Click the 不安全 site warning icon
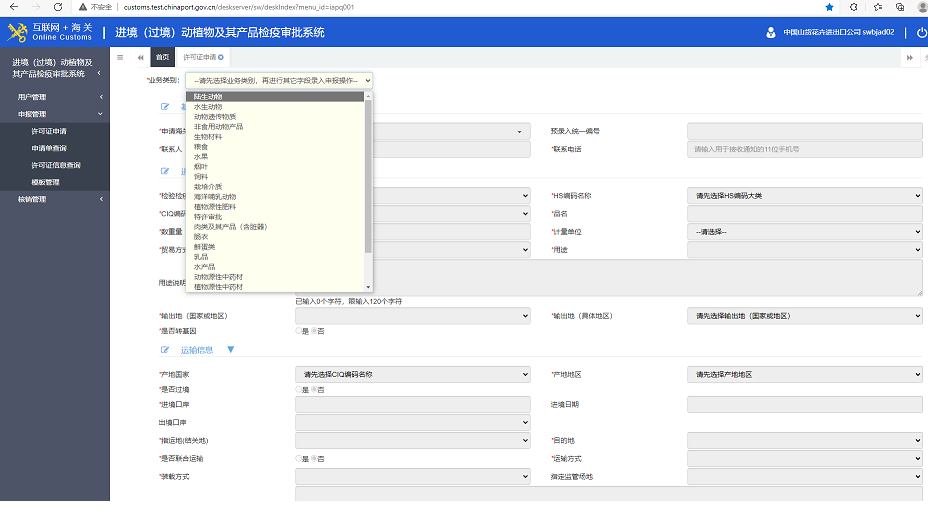This screenshot has height=513, width=928. (x=83, y=7)
